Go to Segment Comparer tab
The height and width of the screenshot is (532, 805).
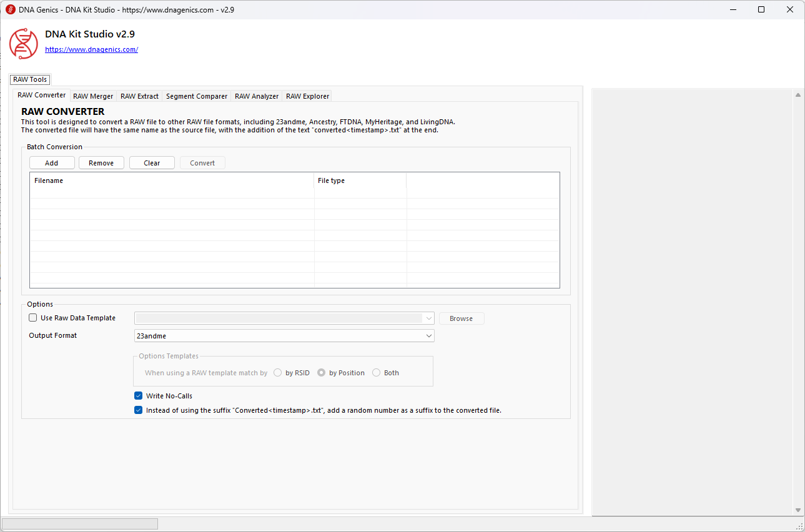pyautogui.click(x=197, y=96)
